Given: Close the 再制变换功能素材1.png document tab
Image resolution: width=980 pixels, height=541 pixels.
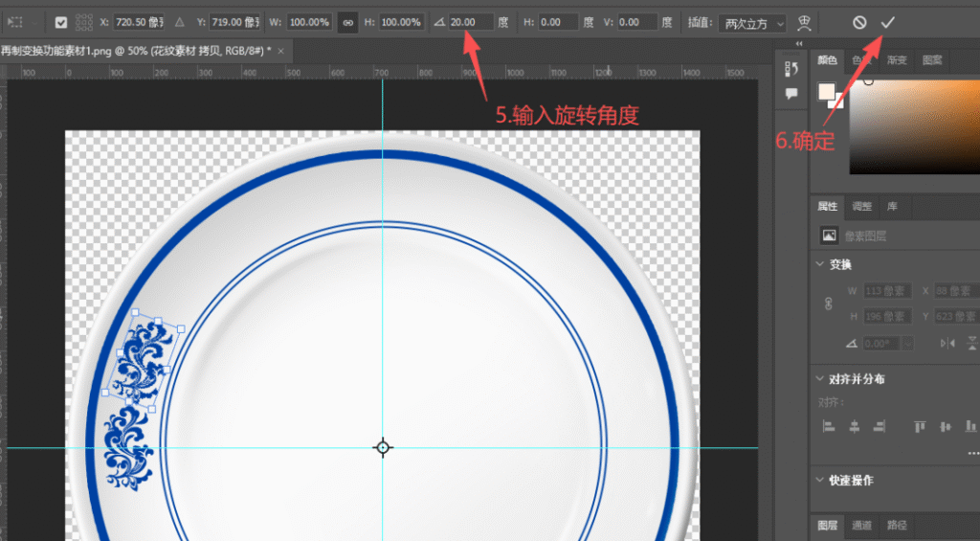Looking at the screenshot, I should [x=280, y=52].
